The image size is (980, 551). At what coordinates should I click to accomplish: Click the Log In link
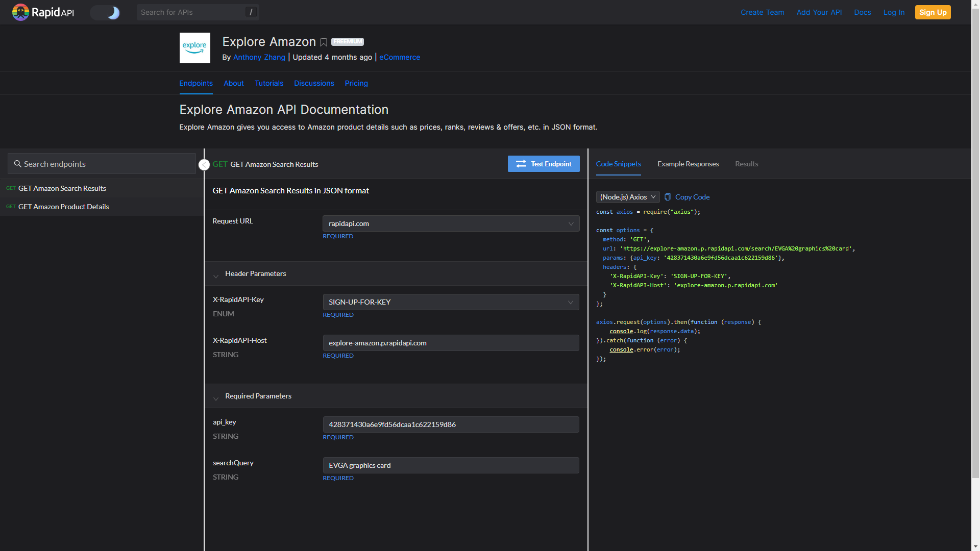pos(894,12)
